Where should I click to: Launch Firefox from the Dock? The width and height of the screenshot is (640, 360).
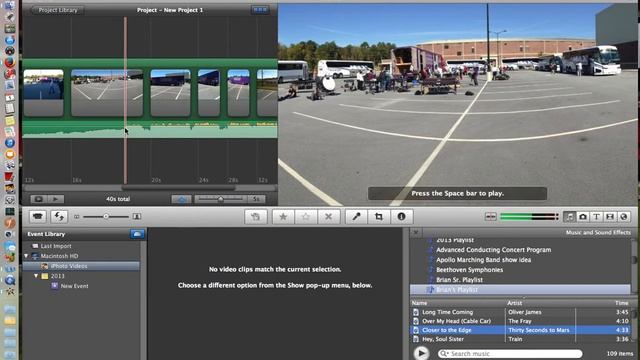coord(9,62)
